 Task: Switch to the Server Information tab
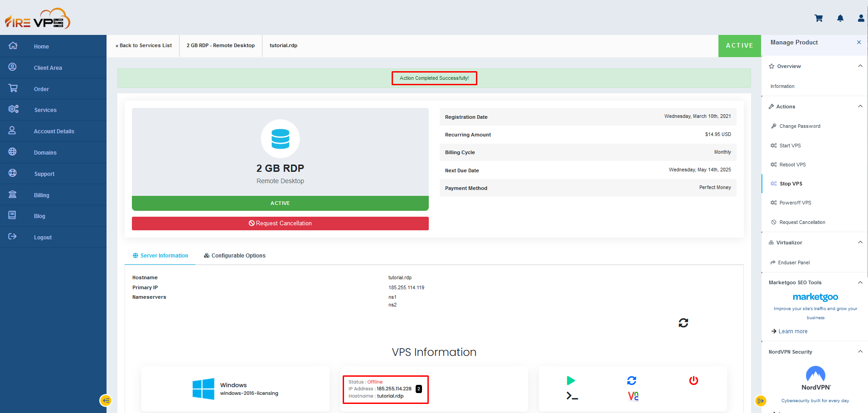click(x=160, y=256)
